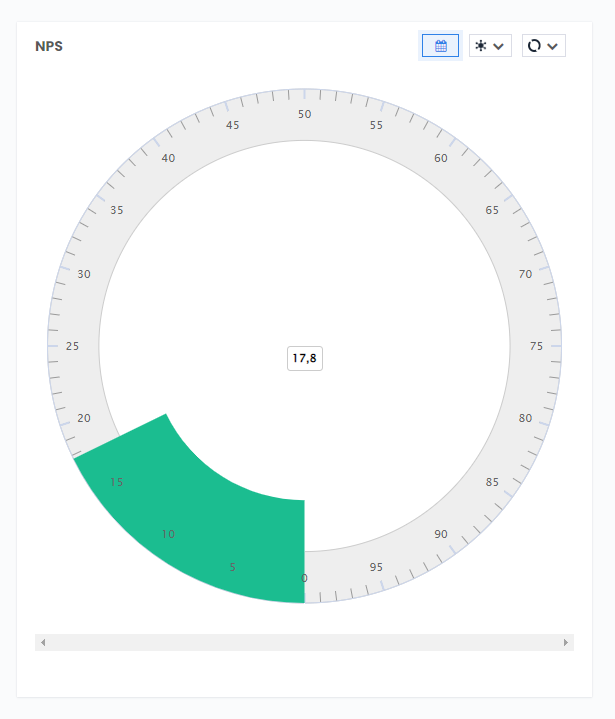
Task: Click the 60 tick label on gauge
Action: click(441, 158)
